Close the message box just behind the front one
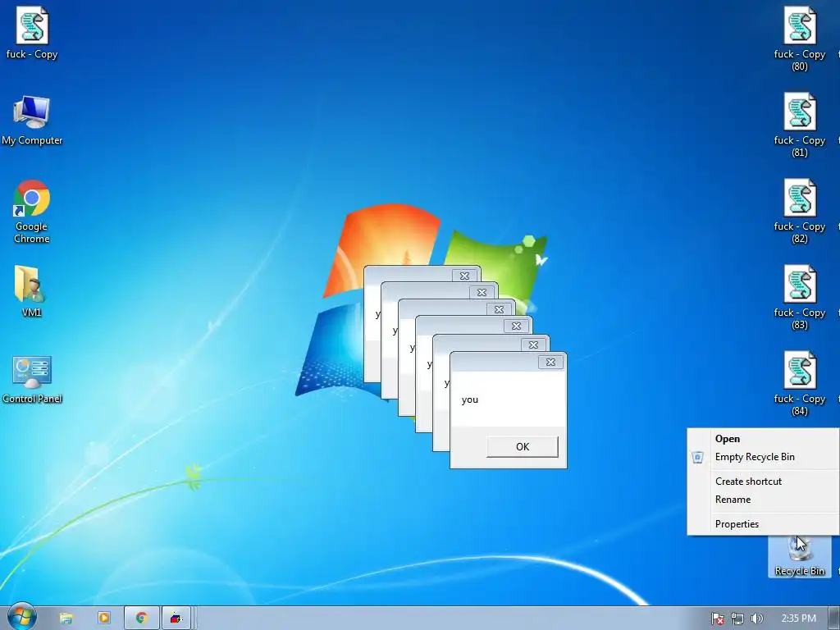 click(533, 345)
